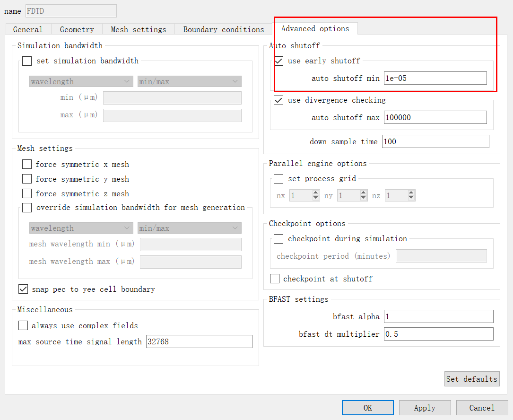Disable the use early shutoff option

(279, 61)
